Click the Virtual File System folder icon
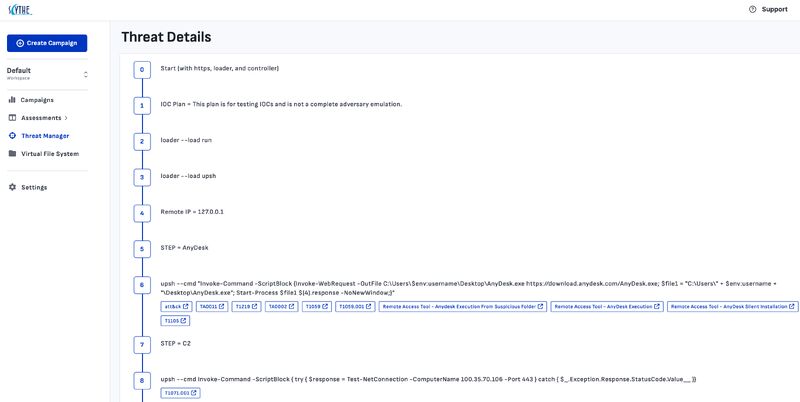 pyautogui.click(x=12, y=154)
